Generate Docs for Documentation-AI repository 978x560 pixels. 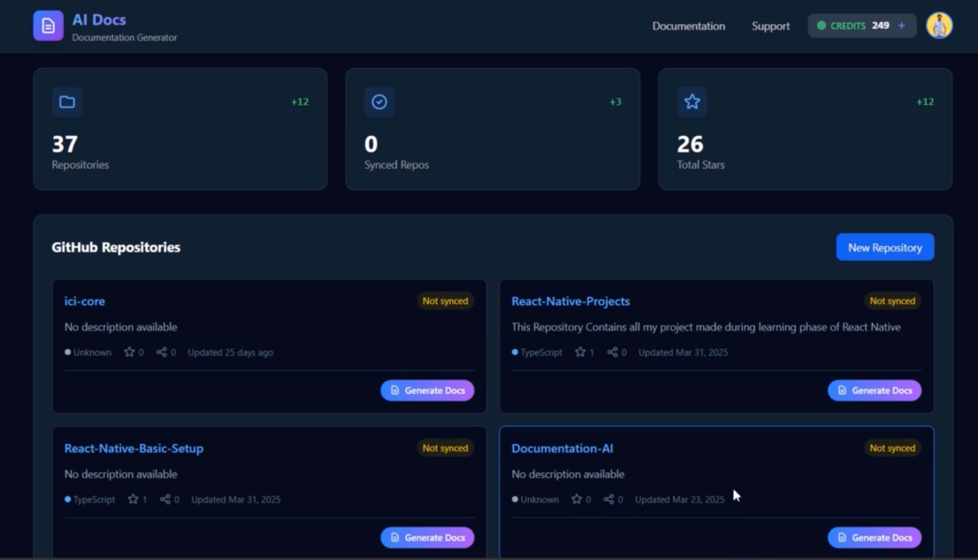coord(874,537)
